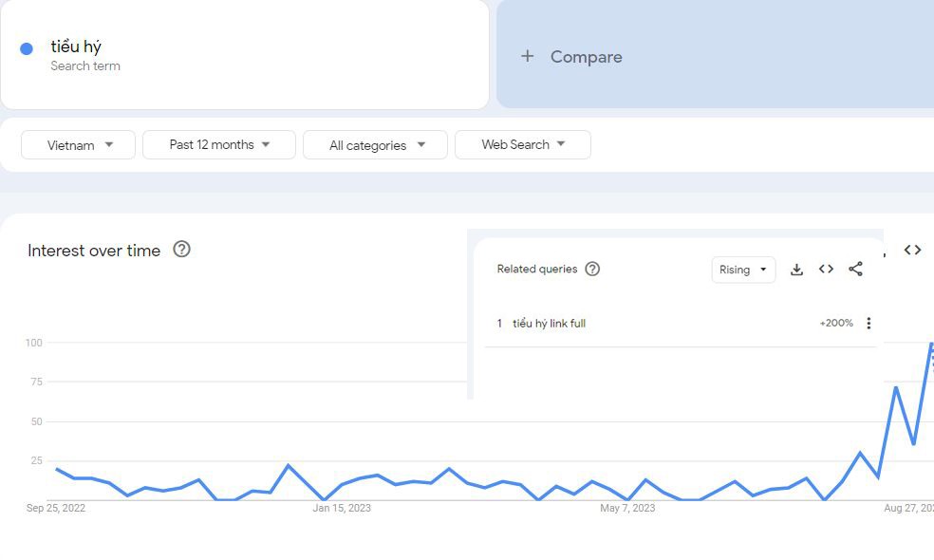Screen dimensions: 934x560
Task: Open help icon beside Interest over time
Action: [181, 250]
